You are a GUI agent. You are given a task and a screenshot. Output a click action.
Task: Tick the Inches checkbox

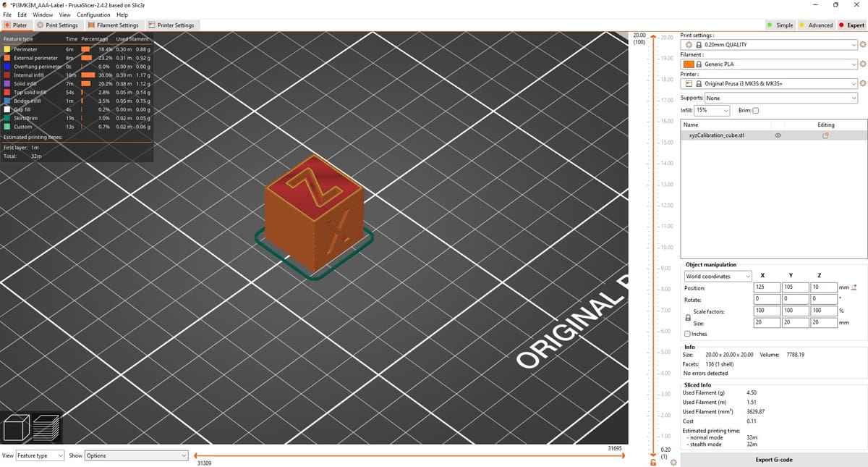(687, 334)
